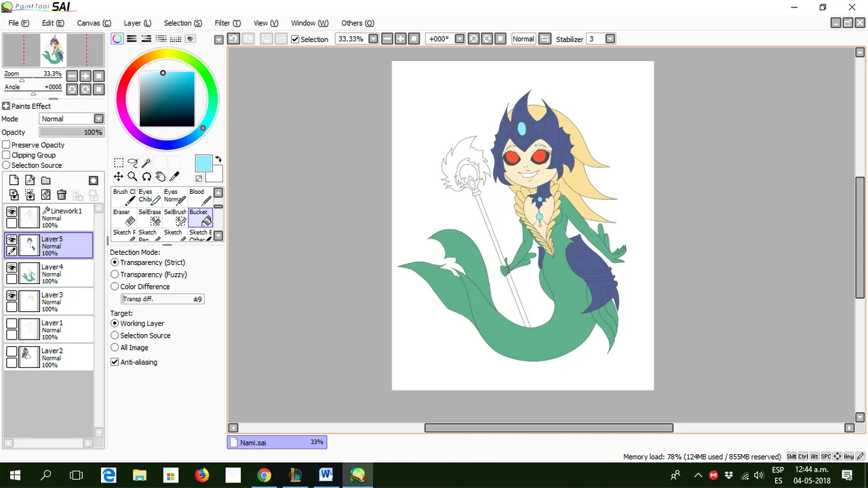
Task: Clear the layer with eraser icon
Action: tap(45, 195)
